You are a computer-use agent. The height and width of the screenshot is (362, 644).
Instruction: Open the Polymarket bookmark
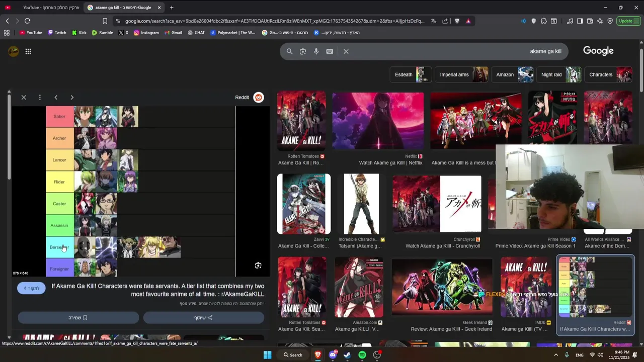pyautogui.click(x=233, y=33)
